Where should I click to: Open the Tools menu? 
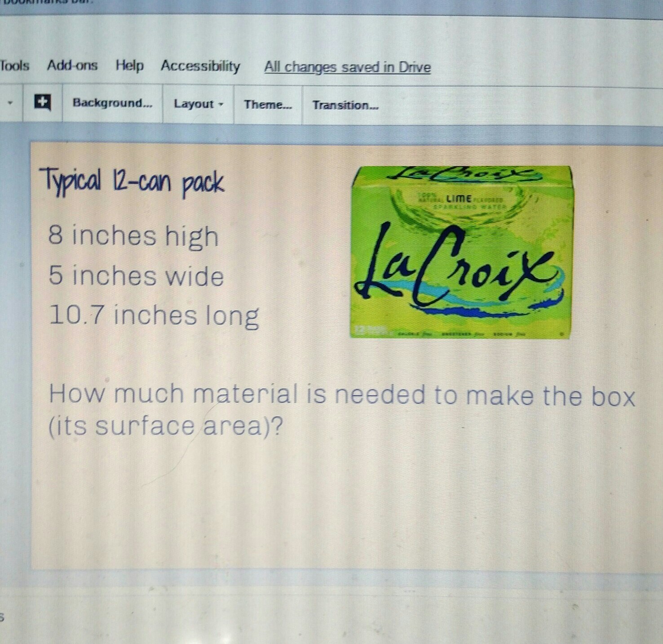[x=14, y=65]
